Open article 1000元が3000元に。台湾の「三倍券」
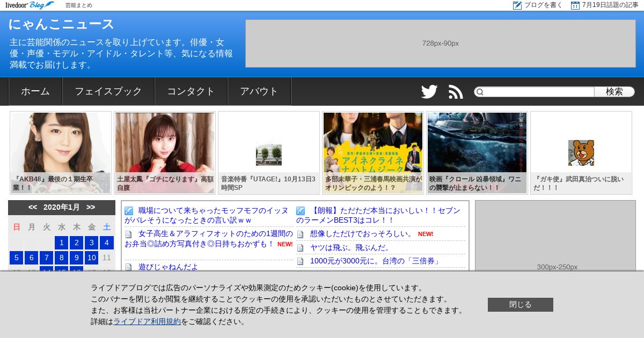644x338 pixels. 375,262
